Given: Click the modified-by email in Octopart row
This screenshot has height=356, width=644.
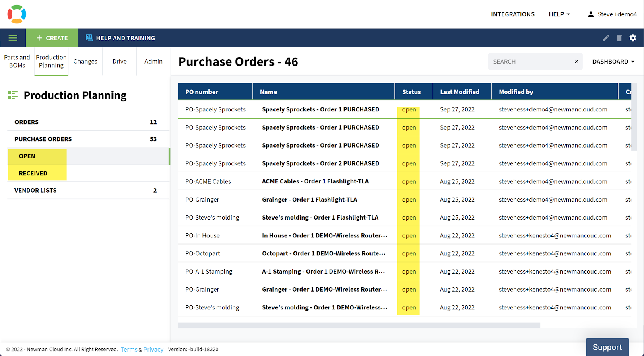Looking at the screenshot, I should pyautogui.click(x=555, y=253).
